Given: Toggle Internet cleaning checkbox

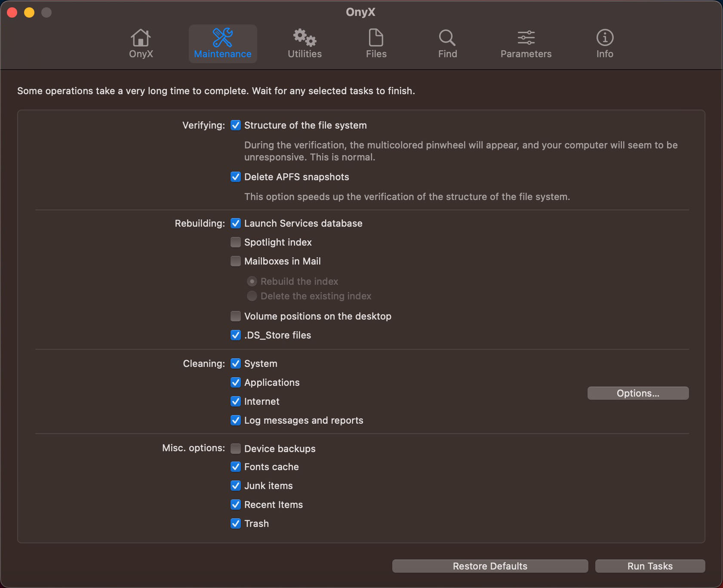Looking at the screenshot, I should tap(236, 401).
